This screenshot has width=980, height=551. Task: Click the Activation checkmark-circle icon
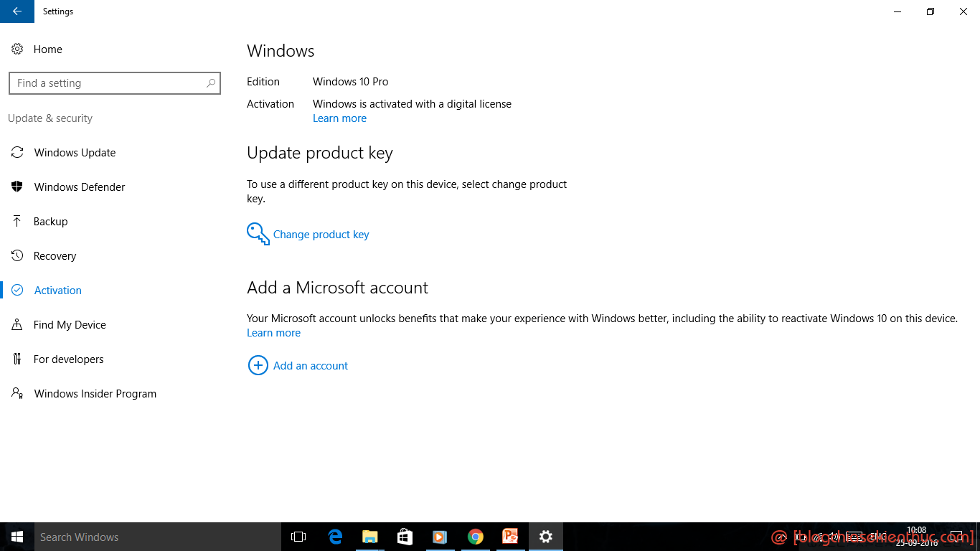(17, 291)
